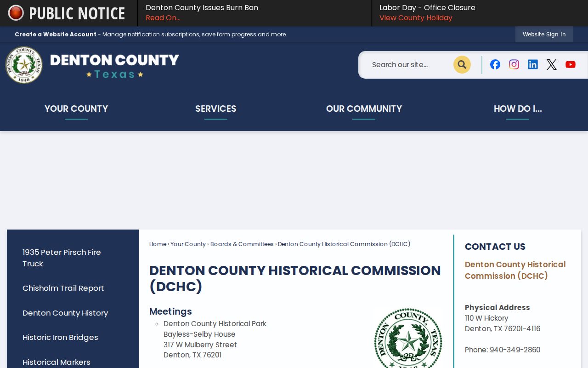Click Denton County Historical Commission (DCHC) breadcrumb

click(x=344, y=244)
